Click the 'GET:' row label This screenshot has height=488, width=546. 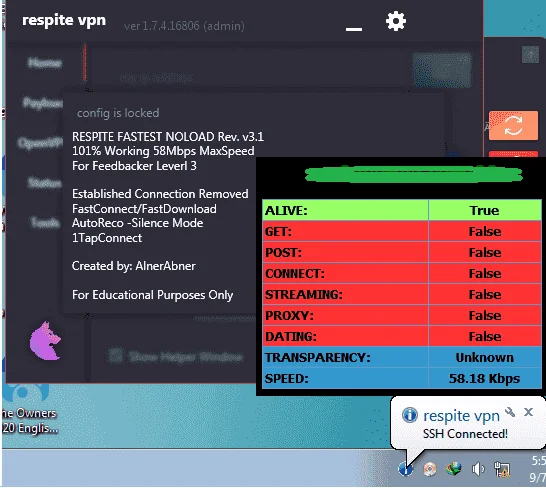[278, 232]
